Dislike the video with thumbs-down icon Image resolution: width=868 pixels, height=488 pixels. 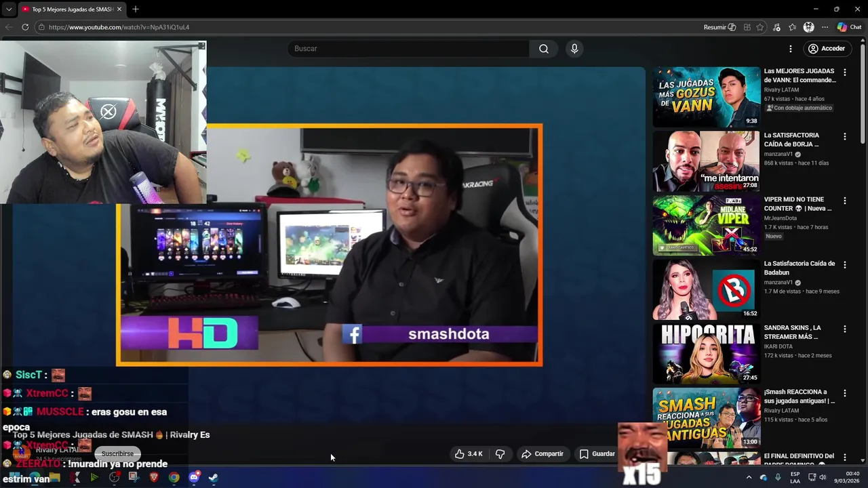point(500,454)
